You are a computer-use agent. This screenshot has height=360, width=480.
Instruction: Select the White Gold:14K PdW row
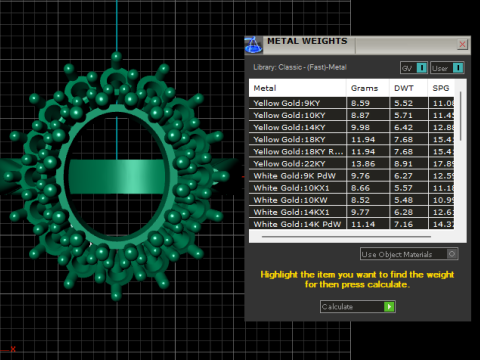[352, 224]
